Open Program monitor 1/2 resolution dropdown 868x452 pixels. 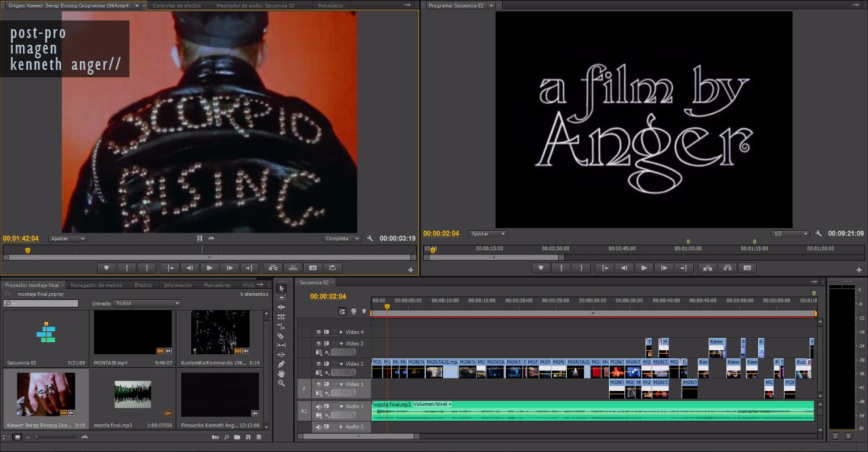(791, 233)
